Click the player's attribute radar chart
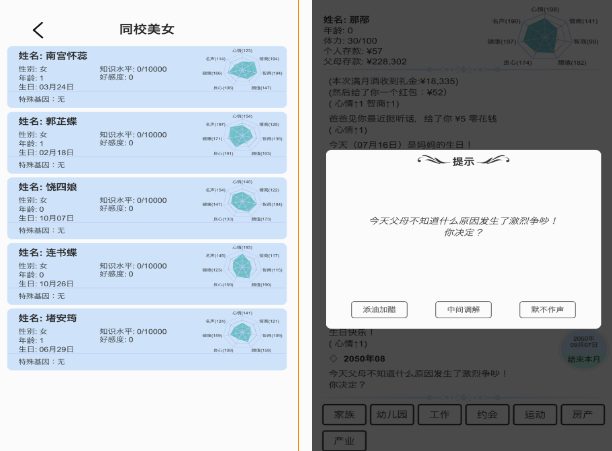612x451 pixels. point(541,38)
